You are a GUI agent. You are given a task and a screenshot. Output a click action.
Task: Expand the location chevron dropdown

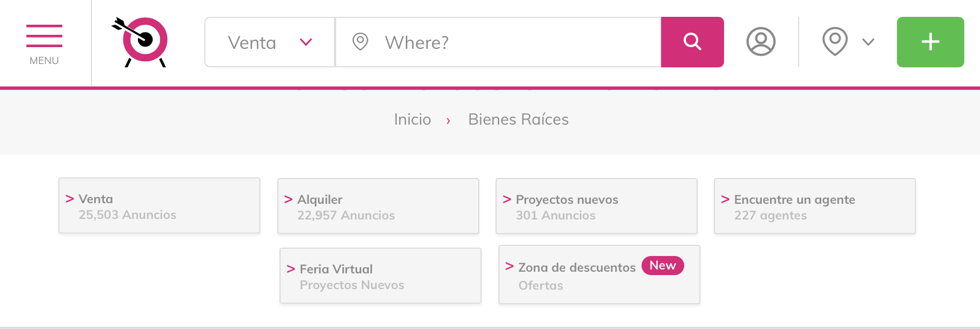[868, 42]
